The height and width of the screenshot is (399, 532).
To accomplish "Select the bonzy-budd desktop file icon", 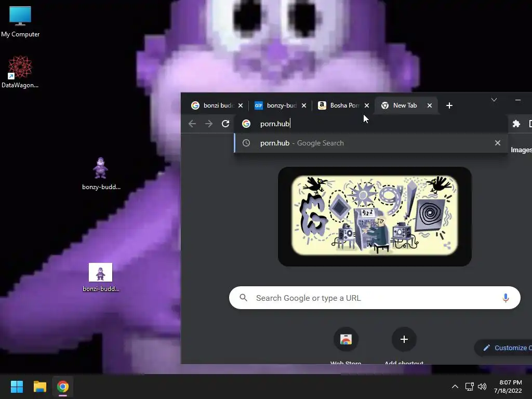I will click(x=101, y=174).
